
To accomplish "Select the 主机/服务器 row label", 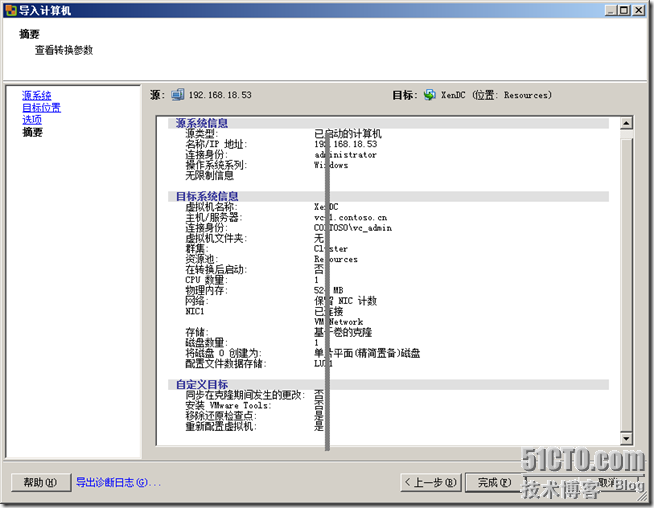I will [x=214, y=217].
